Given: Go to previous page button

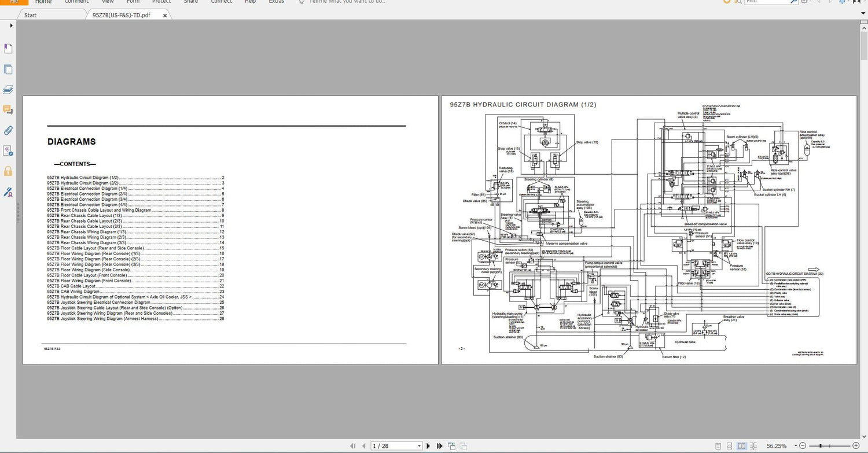Looking at the screenshot, I should pos(363,446).
